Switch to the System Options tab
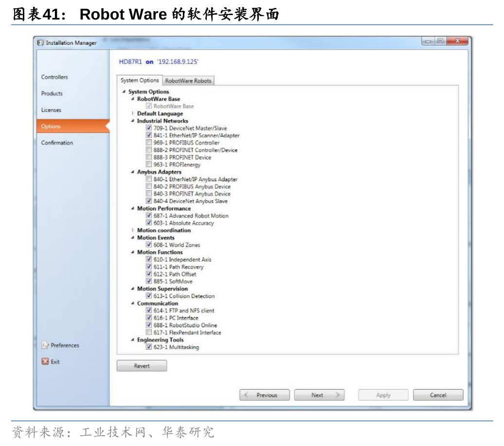 (140, 80)
